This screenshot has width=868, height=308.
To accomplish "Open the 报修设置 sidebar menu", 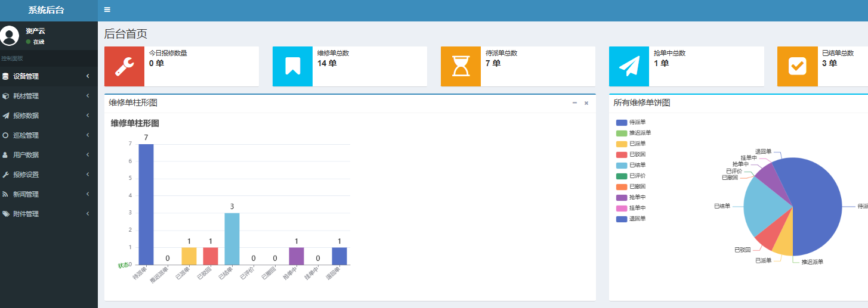I will [49, 175].
